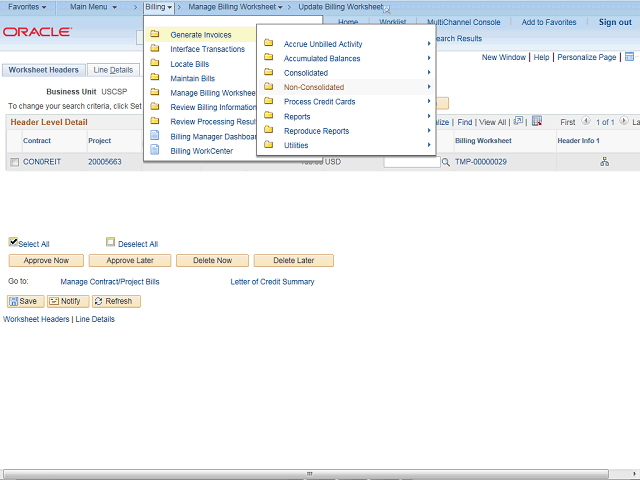
Task: Expand the Utilities submenu arrow
Action: point(429,144)
